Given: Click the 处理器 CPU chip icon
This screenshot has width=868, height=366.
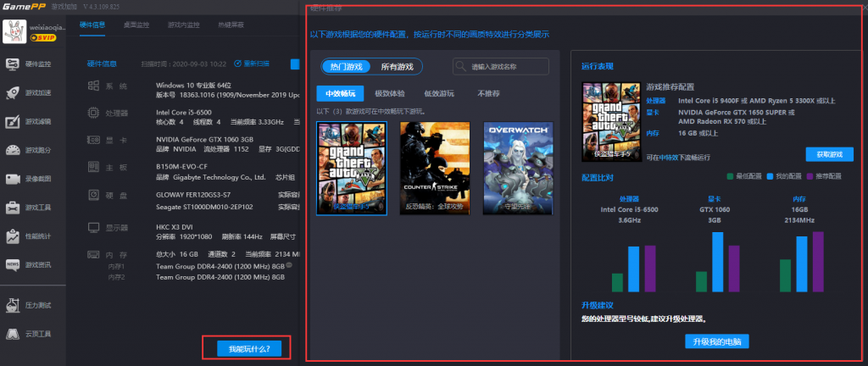Looking at the screenshot, I should click(x=94, y=113).
